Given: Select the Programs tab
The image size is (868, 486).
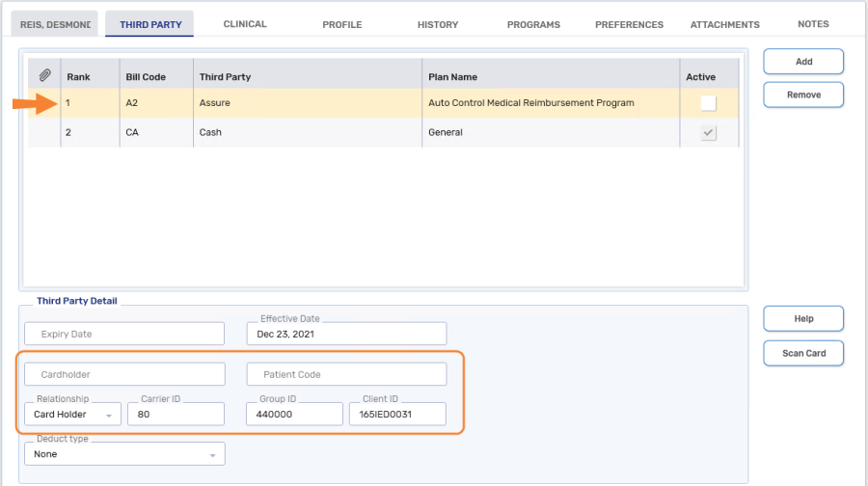Looking at the screenshot, I should point(533,24).
